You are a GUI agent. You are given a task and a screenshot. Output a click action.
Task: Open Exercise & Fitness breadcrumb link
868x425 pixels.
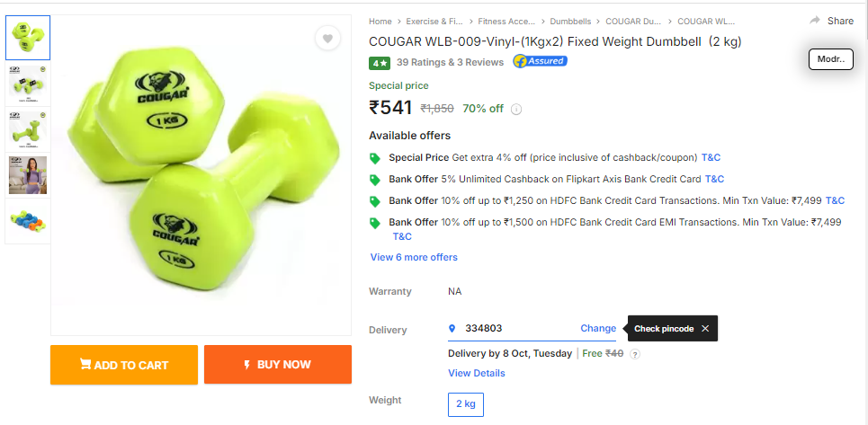[x=434, y=21]
